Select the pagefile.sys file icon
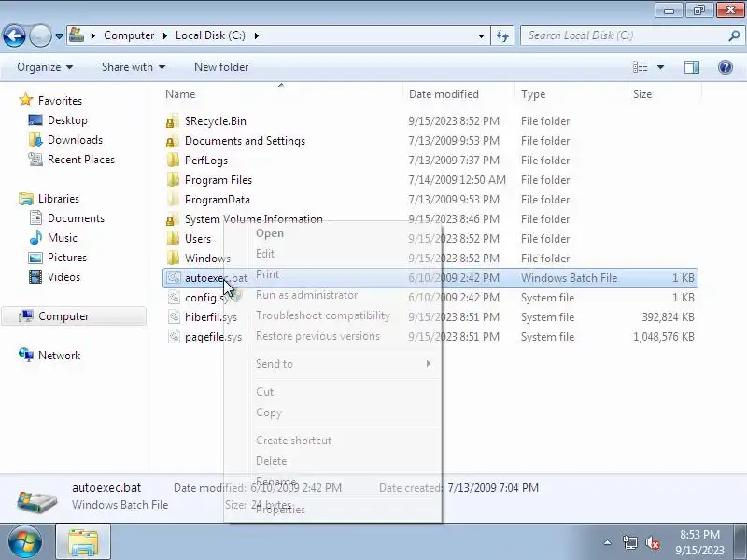Viewport: 747px width, 560px height. click(x=174, y=336)
